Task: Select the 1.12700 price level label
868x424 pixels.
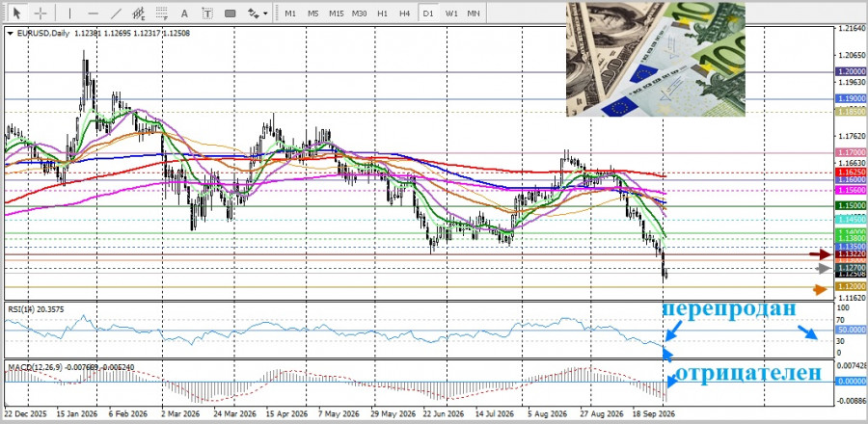Action: point(851,268)
